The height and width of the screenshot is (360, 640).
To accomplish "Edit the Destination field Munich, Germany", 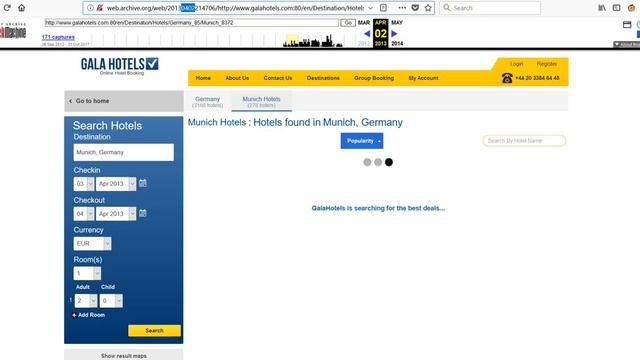I will click(x=124, y=152).
